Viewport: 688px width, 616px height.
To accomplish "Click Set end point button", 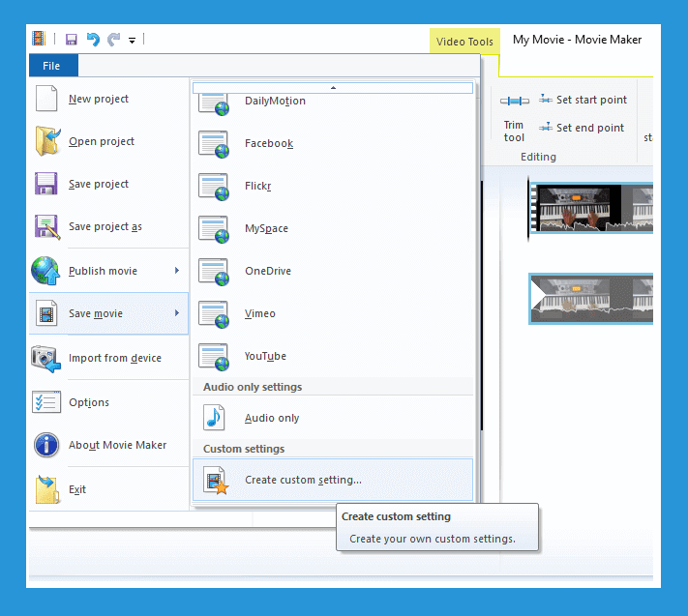I will [581, 128].
